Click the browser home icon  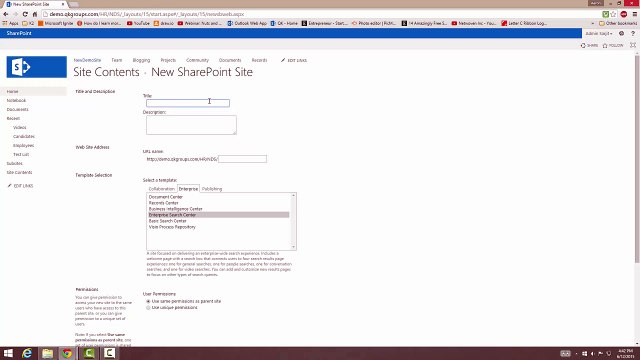35,14
